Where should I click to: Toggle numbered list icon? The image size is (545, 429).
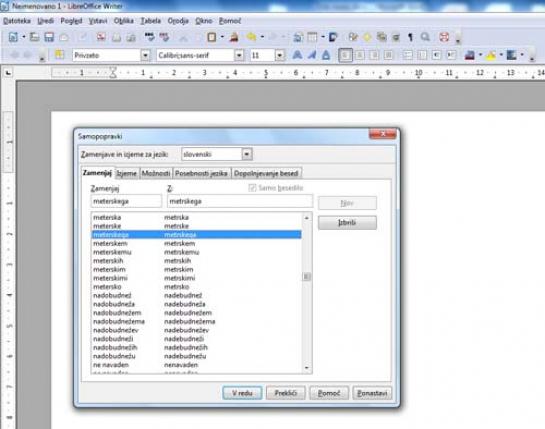coord(408,55)
